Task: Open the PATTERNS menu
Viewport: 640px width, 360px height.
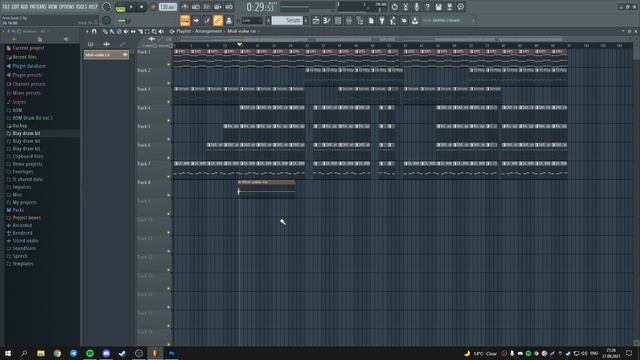Action: [38, 7]
